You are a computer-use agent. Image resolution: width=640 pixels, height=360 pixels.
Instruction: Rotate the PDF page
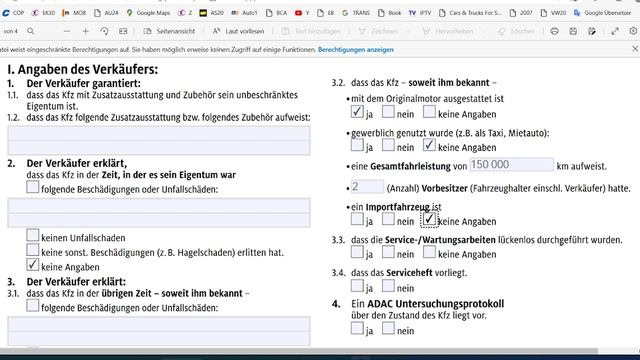pyautogui.click(x=104, y=31)
